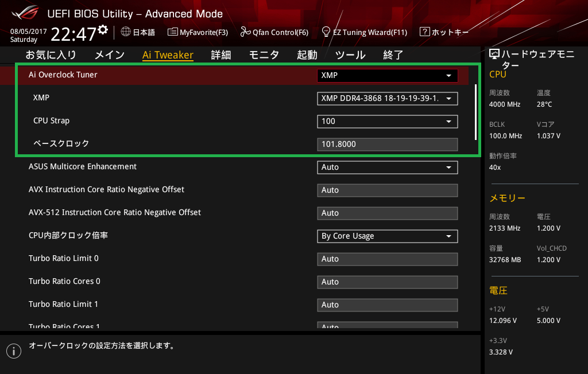
Task: Expand CPU内部クロック倍率 dropdown
Action: point(388,236)
